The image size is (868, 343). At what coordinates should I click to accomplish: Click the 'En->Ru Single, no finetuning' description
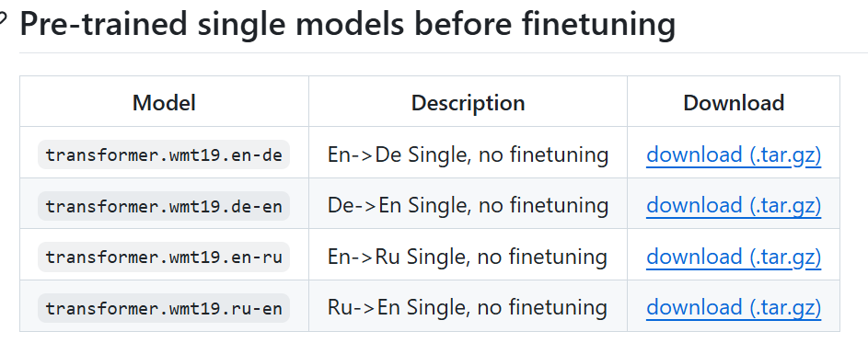[468, 257]
